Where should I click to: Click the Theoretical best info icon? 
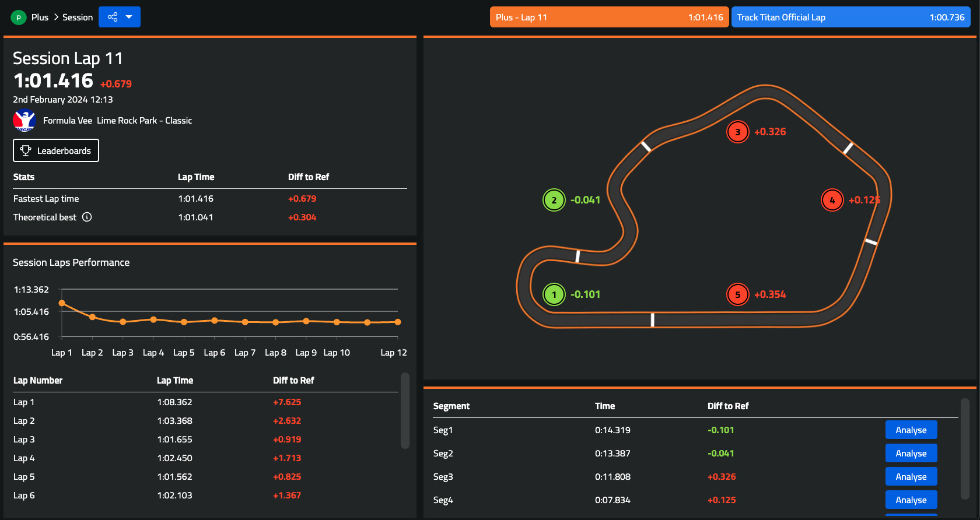click(x=87, y=217)
